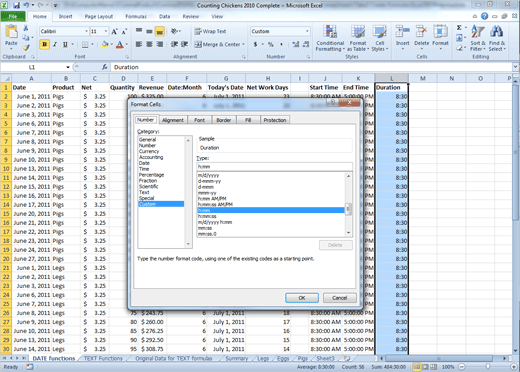Switch to the Insert ribbon tab
Viewport: 520px width, 372px height.
pyautogui.click(x=65, y=16)
